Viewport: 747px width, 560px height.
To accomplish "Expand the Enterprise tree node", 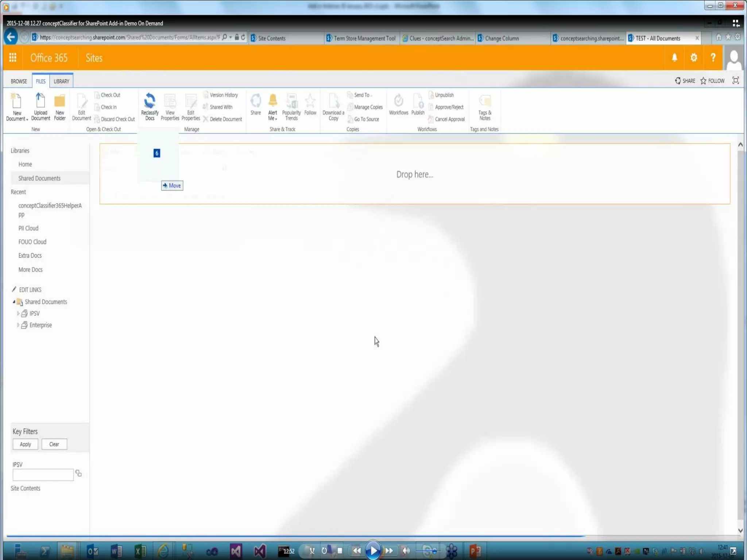I will [x=18, y=325].
